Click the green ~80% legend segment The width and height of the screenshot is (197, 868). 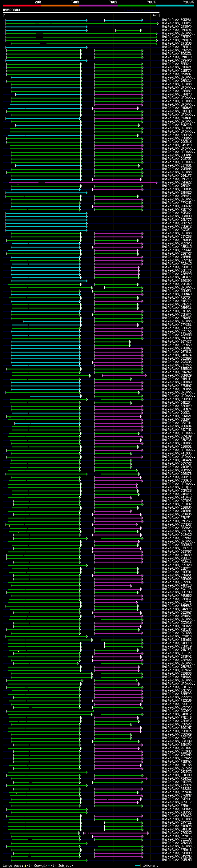[x=137, y=6]
